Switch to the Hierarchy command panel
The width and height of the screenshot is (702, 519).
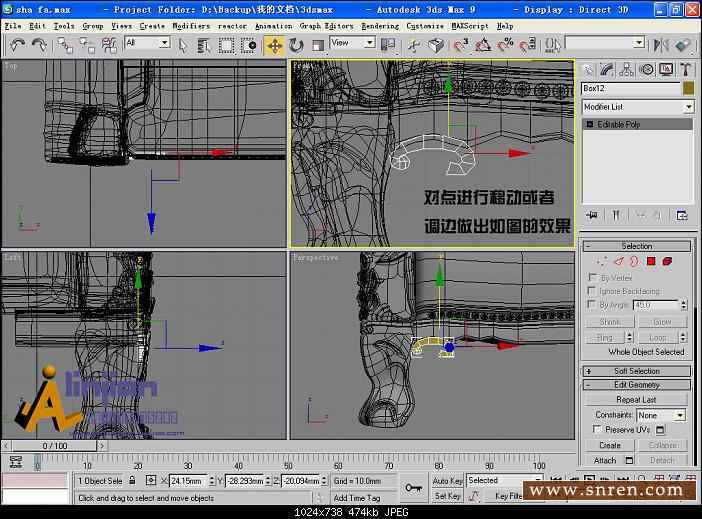point(626,69)
